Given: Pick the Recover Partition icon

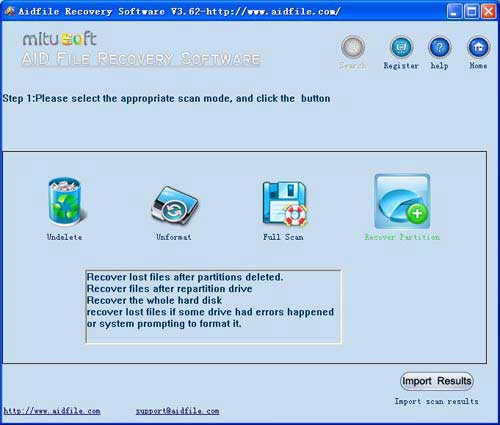Looking at the screenshot, I should tap(402, 201).
